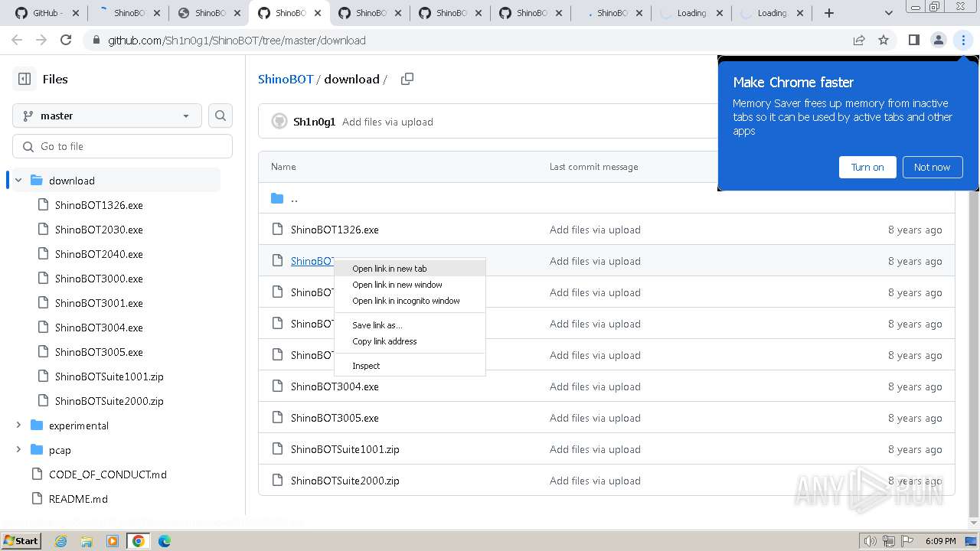Select ShinoBOT3005.exe in sidebar tree
The image size is (980, 551).
99,352
